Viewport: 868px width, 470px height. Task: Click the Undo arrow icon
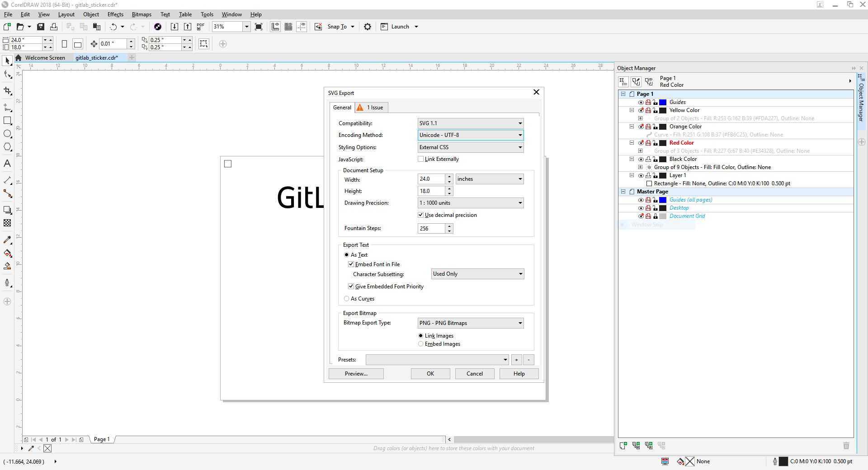coord(113,27)
